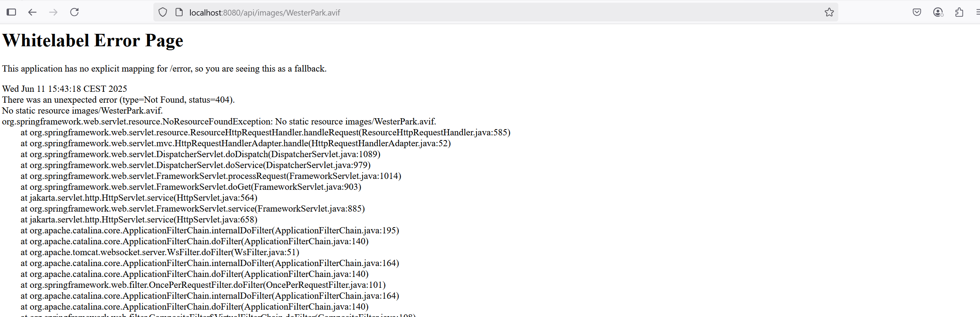
Task: Show site information via page icon
Action: click(179, 12)
